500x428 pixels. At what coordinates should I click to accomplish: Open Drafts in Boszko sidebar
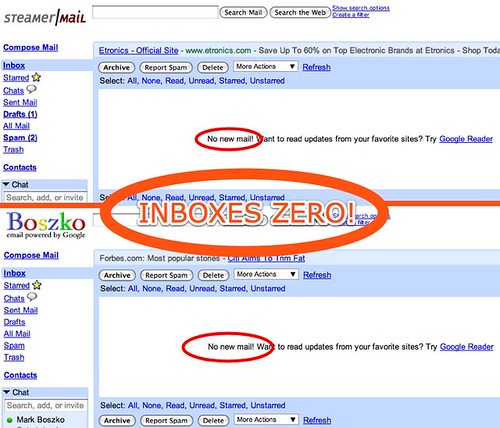[x=15, y=322]
